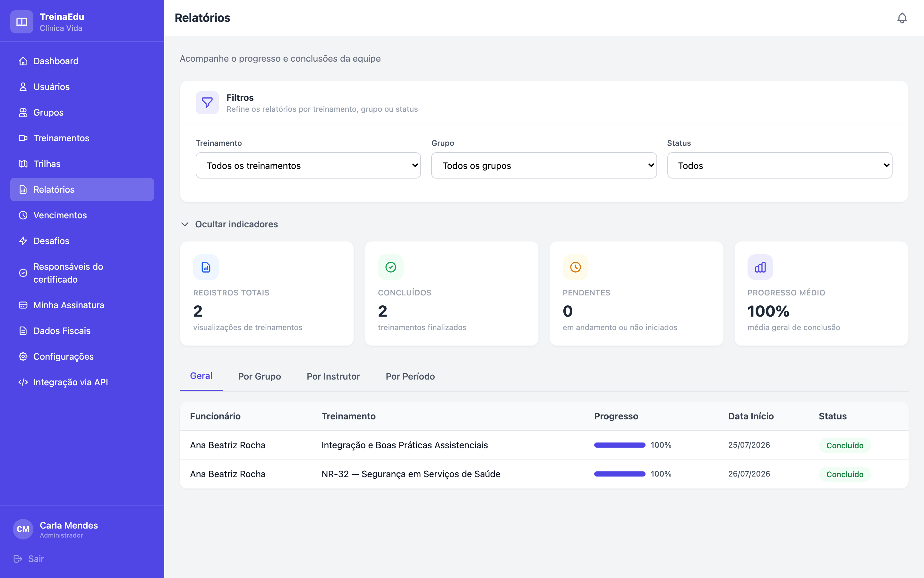This screenshot has height=578, width=924.
Task: Click the Grupos people icon
Action: pyautogui.click(x=23, y=112)
